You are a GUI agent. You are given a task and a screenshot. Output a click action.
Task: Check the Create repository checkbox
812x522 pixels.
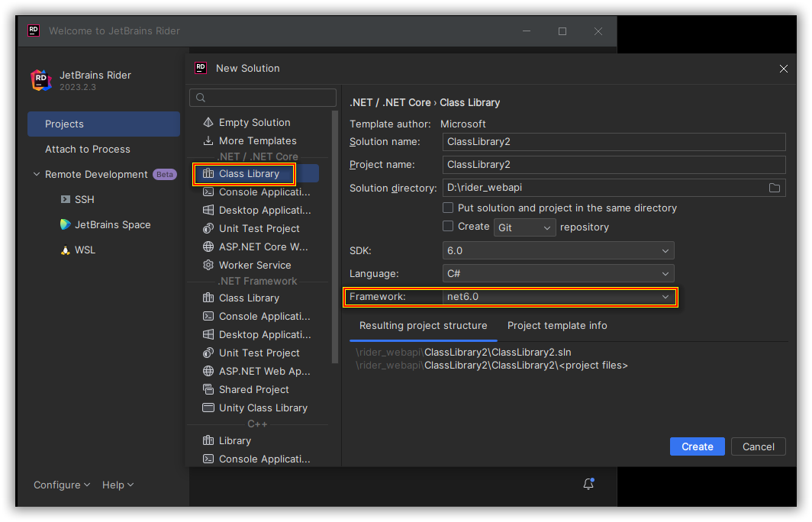[448, 227]
